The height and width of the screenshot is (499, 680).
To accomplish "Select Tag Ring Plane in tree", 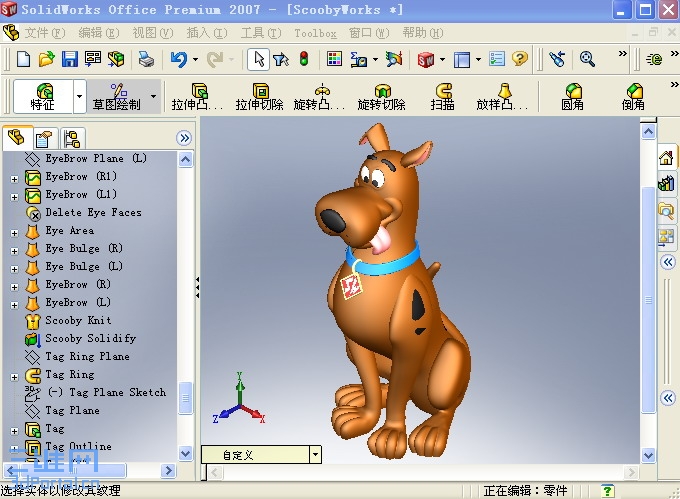I will click(x=87, y=356).
